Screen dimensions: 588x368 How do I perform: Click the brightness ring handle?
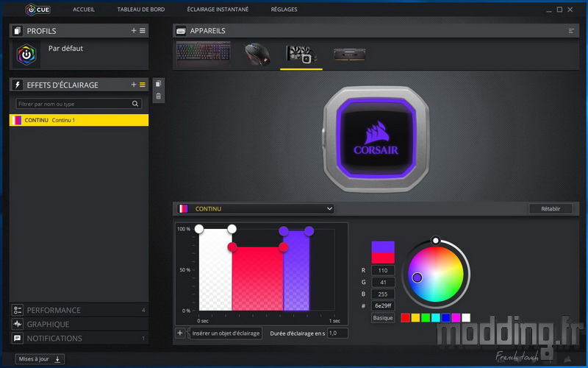(x=435, y=241)
